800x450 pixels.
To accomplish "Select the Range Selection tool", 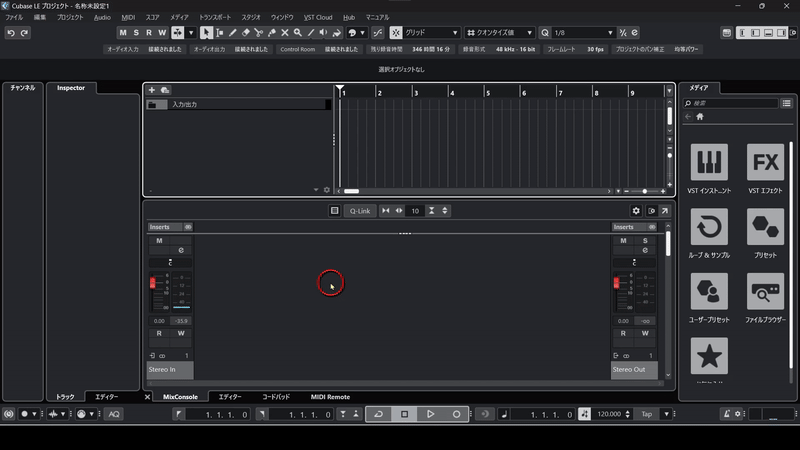I will pyautogui.click(x=219, y=33).
